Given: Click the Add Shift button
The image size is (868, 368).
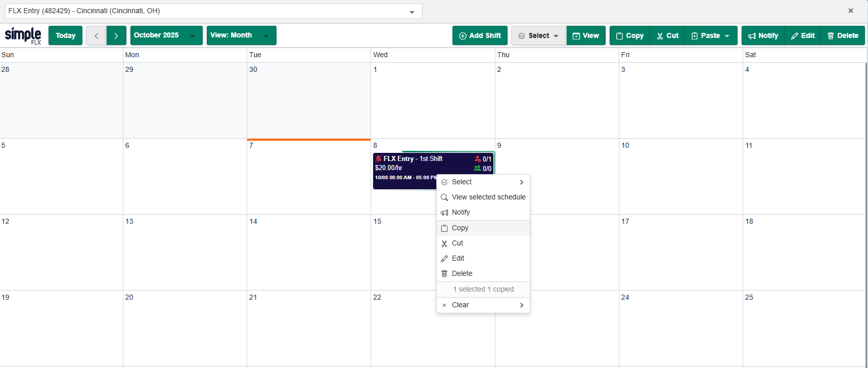Looking at the screenshot, I should [x=480, y=35].
